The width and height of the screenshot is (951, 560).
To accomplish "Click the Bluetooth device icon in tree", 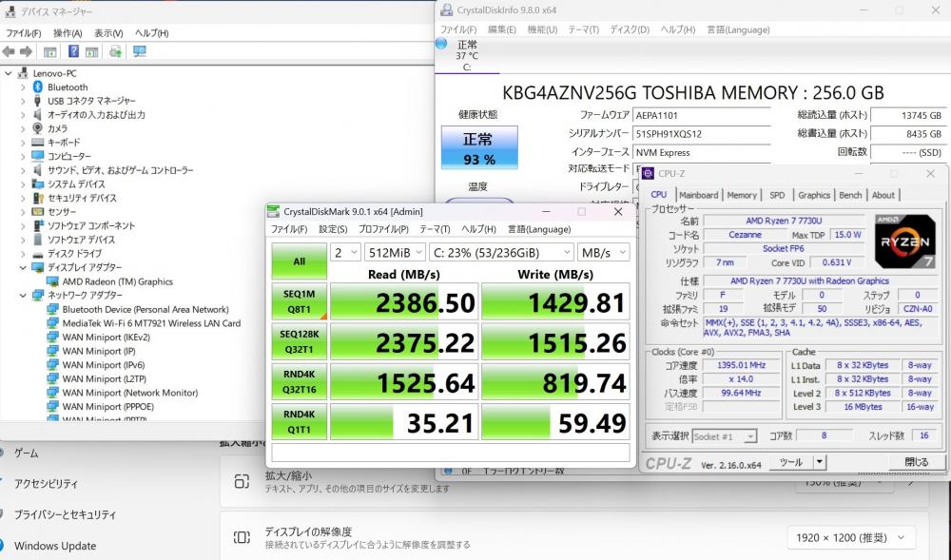I will point(38,87).
